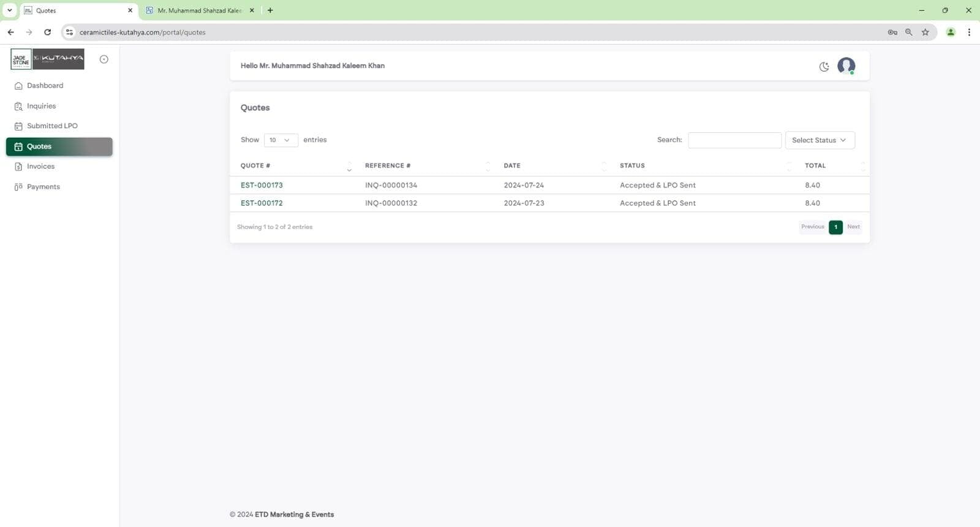The image size is (980, 527).
Task: Expand the Show entries count dropdown
Action: point(281,140)
